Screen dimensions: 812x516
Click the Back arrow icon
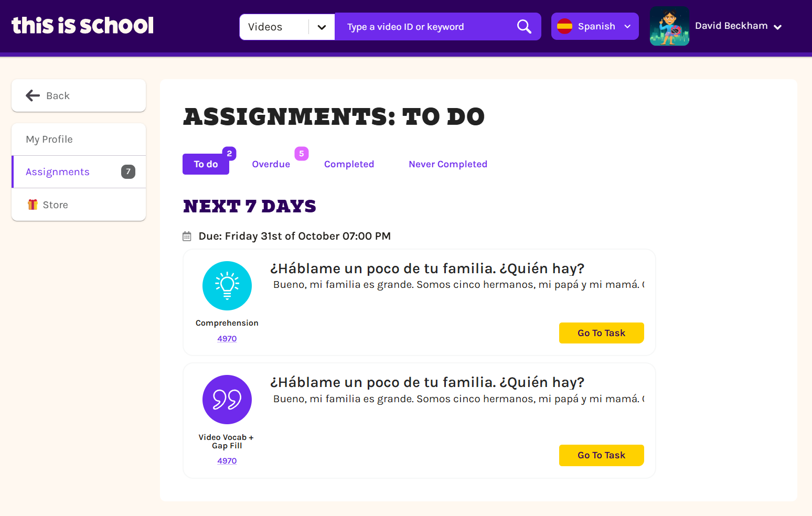tap(33, 95)
